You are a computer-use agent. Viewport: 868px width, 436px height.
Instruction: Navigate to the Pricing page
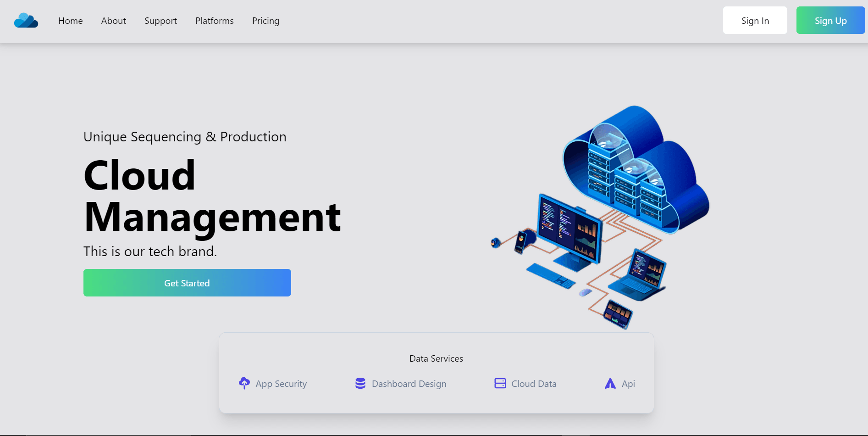(265, 21)
